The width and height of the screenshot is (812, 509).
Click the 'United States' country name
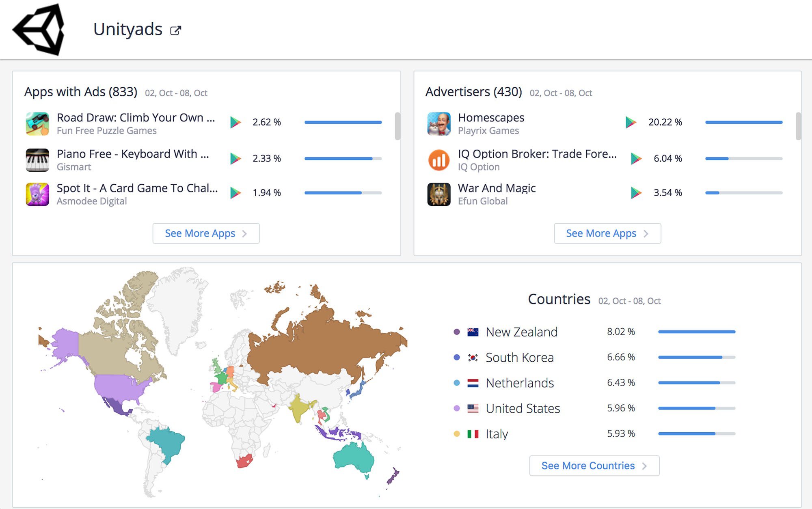[523, 408]
